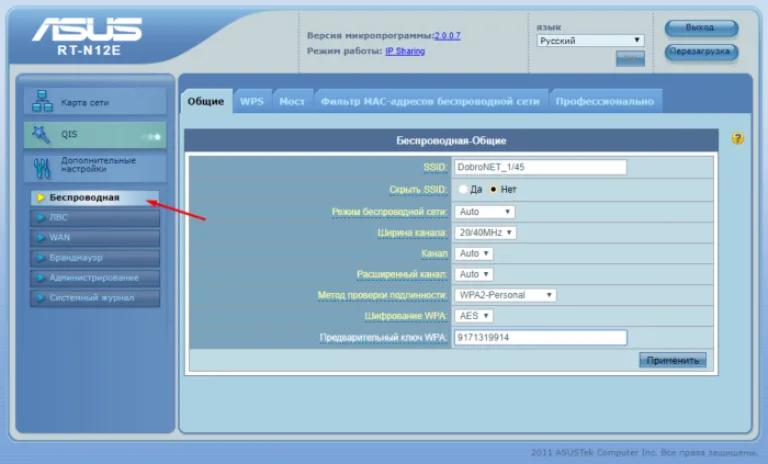Open WPA2-Personal authentication dropdown
Screen dimensions: 768x464
(x=505, y=295)
